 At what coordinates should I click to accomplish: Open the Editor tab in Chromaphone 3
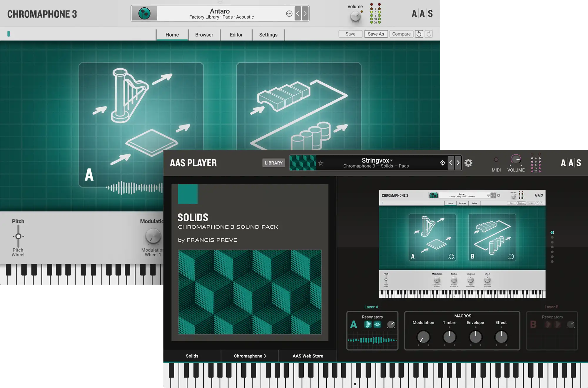[x=236, y=35]
